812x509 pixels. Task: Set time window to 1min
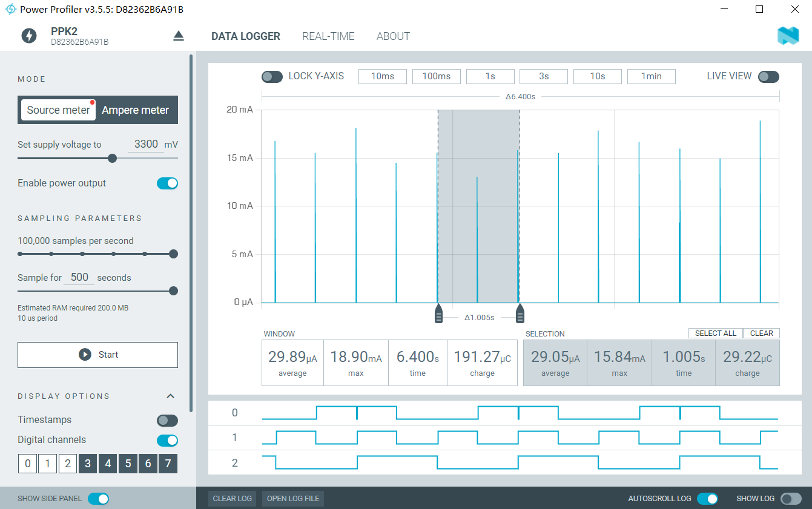[x=652, y=76]
